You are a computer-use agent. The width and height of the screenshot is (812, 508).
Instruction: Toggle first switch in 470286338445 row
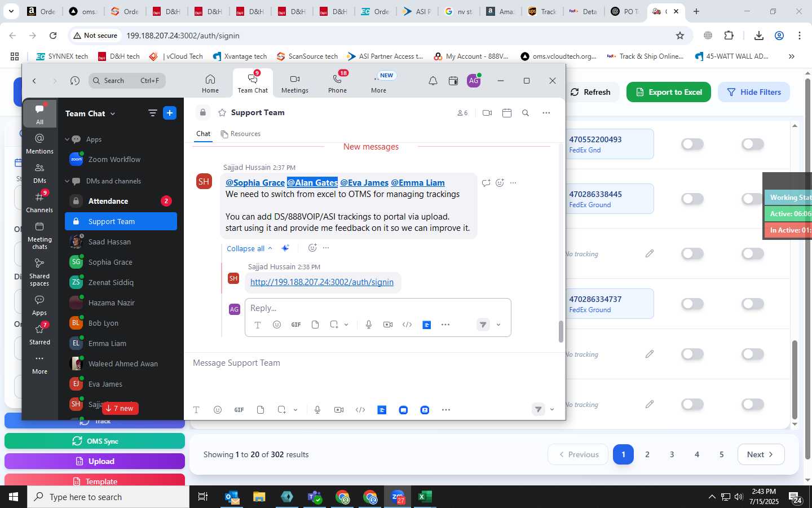click(692, 199)
